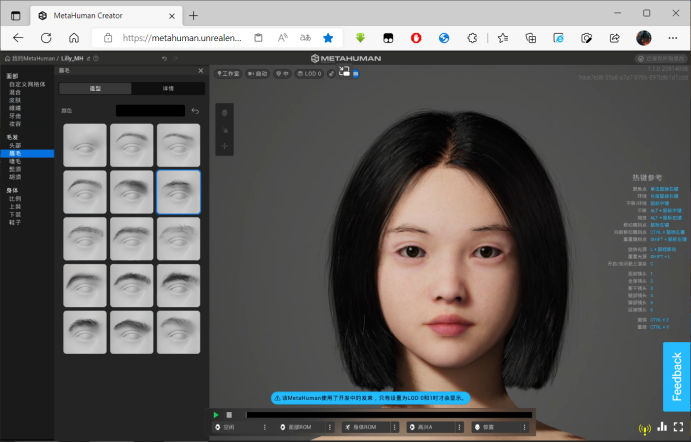Open the blue Feedback button
Image resolution: width=691 pixels, height=443 pixels.
677,377
